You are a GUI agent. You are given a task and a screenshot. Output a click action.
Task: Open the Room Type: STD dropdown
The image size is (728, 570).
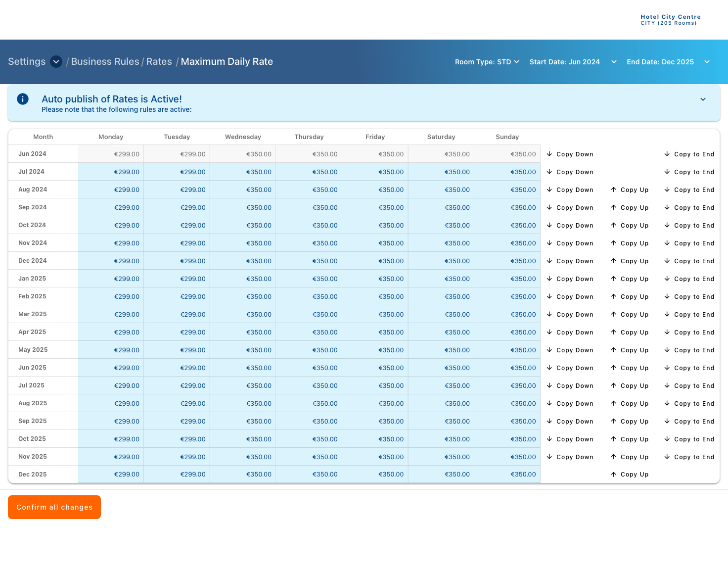pyautogui.click(x=487, y=62)
